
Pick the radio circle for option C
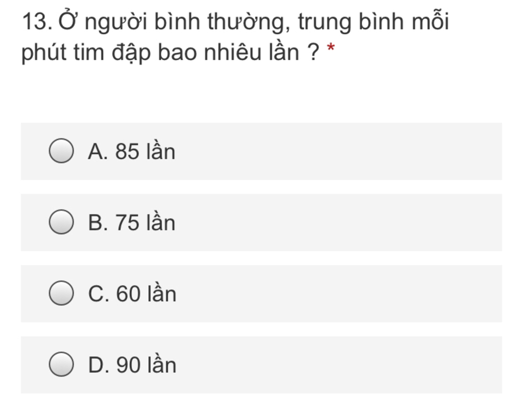[x=61, y=294]
